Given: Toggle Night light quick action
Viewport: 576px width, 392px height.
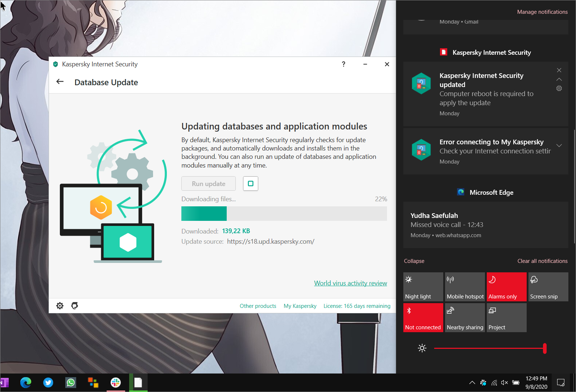Looking at the screenshot, I should click(x=423, y=287).
